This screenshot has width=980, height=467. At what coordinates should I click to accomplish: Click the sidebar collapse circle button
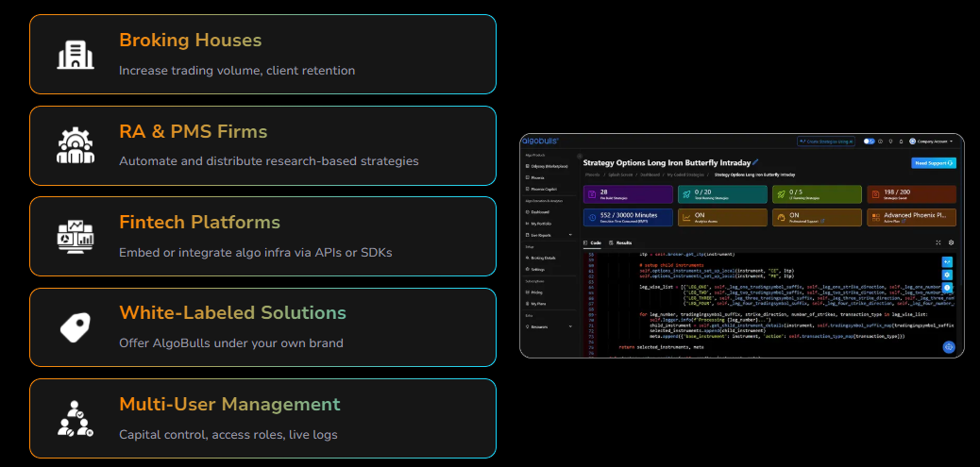click(x=580, y=156)
